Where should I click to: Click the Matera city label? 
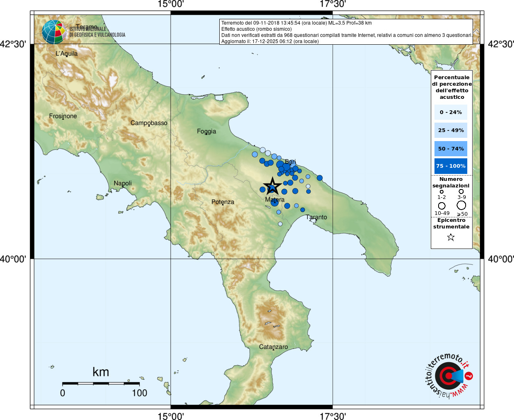click(275, 199)
